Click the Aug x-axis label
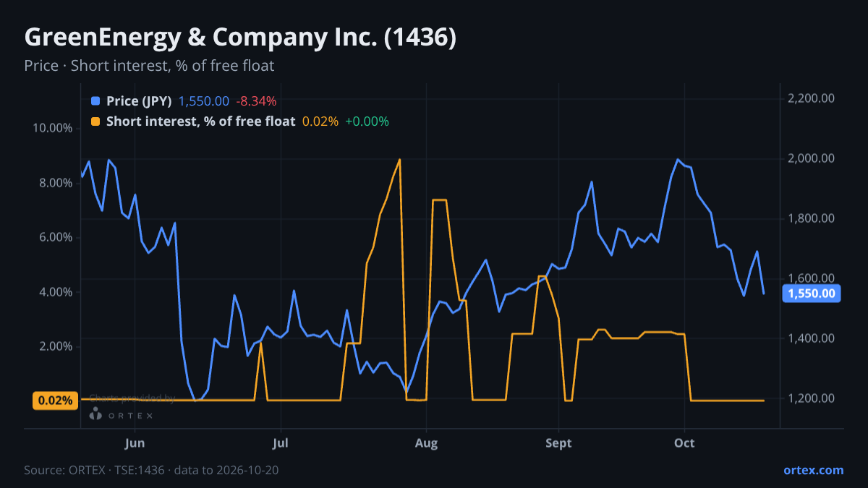Image resolution: width=868 pixels, height=488 pixels. click(x=427, y=443)
